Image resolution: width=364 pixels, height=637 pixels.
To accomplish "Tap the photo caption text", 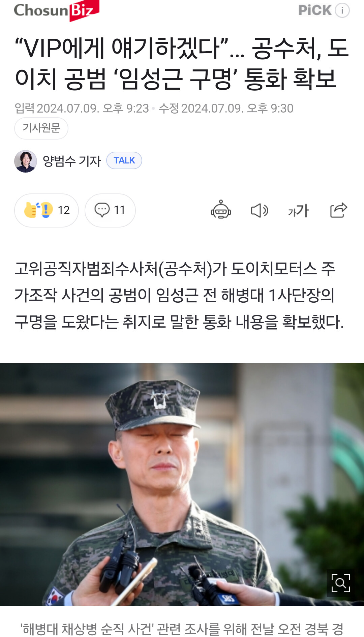I will click(182, 629).
